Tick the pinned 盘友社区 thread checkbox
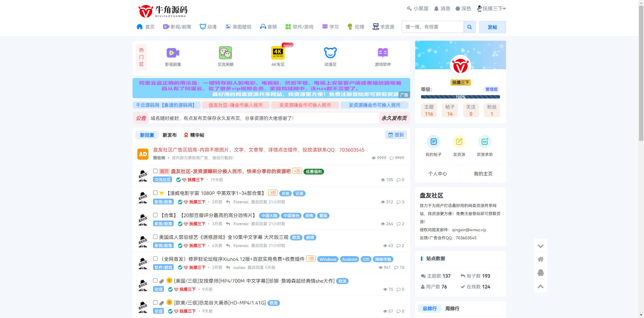644x318 pixels. 155,171
